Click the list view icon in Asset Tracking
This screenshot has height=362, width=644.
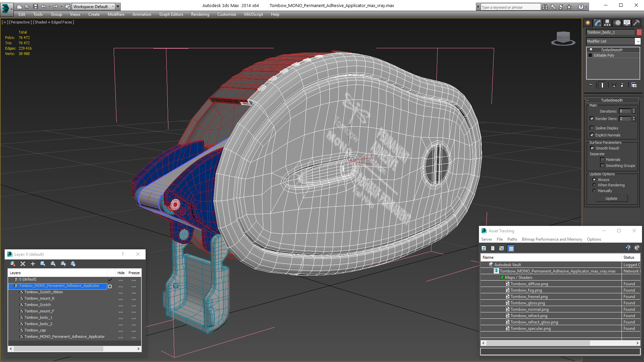click(493, 248)
